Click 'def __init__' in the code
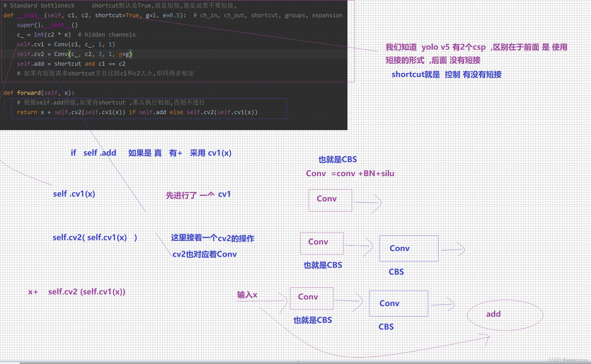Screen dimensions: 591x364 click(x=24, y=15)
